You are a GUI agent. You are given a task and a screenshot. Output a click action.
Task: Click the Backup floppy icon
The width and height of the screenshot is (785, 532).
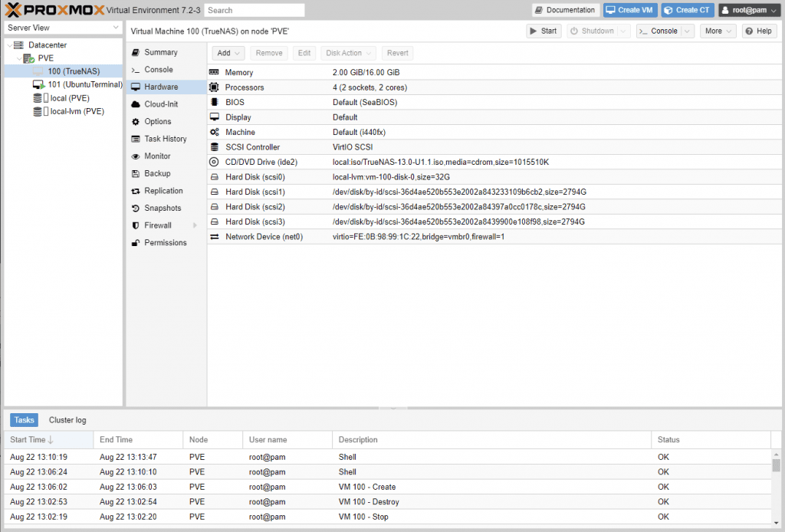coord(135,174)
